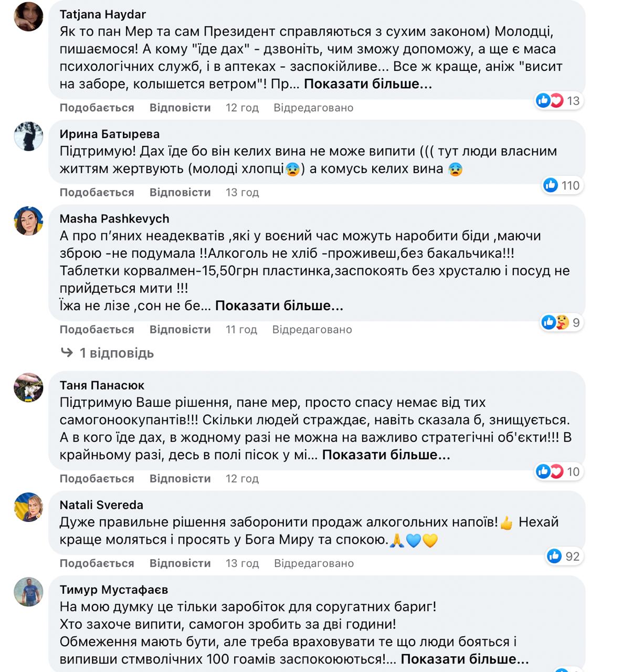Click the 12 год timestamp on Tatjana's comment

242,108
